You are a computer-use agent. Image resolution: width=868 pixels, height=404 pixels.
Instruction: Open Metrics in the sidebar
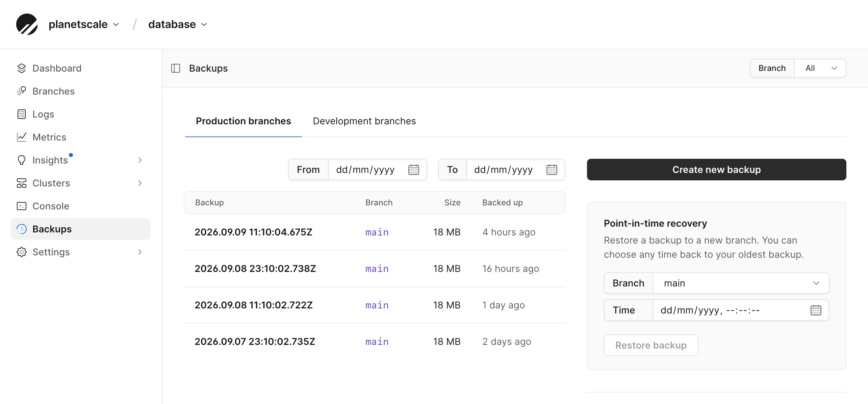coord(81,137)
